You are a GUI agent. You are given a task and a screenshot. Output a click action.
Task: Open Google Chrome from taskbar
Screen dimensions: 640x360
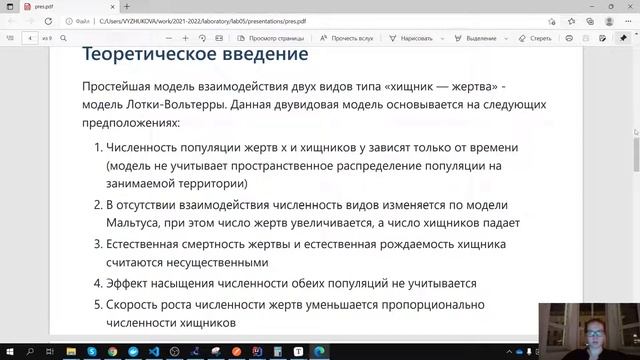coord(113,351)
